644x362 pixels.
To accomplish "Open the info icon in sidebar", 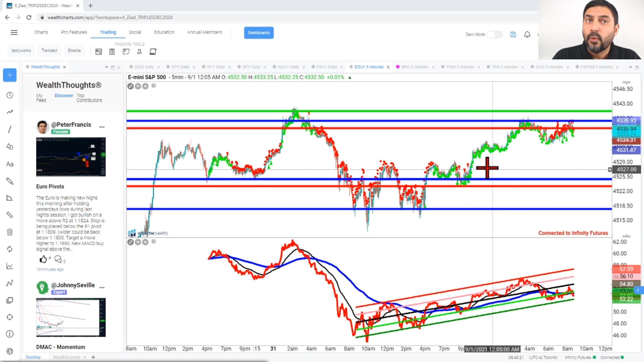I will coord(10,334).
